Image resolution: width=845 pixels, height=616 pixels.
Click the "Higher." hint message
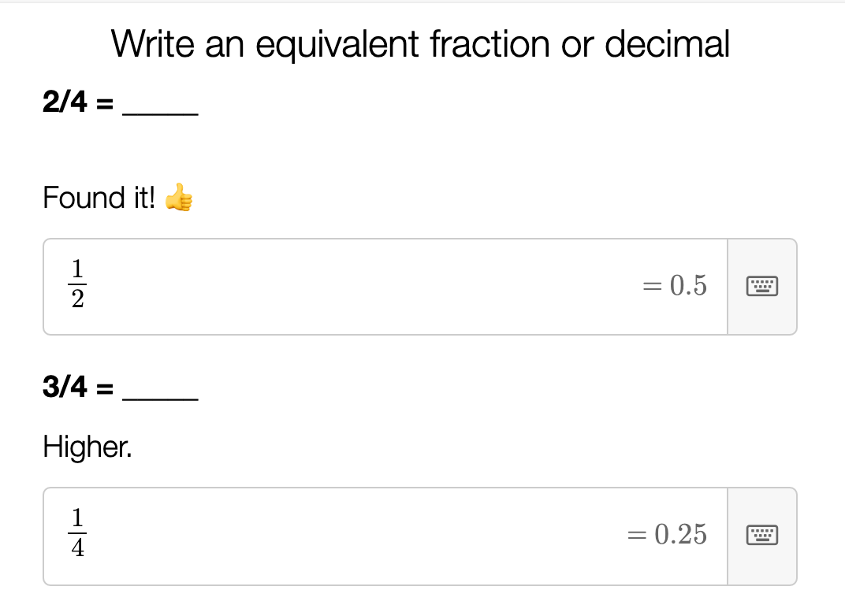tap(87, 447)
